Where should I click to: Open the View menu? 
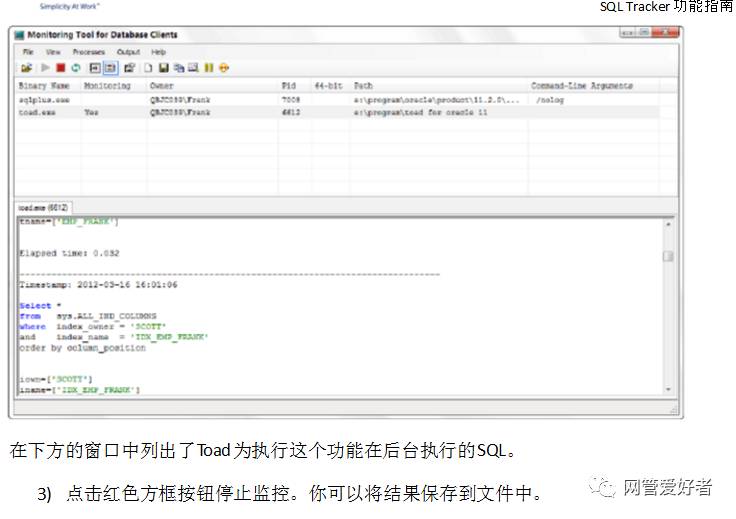[x=53, y=52]
